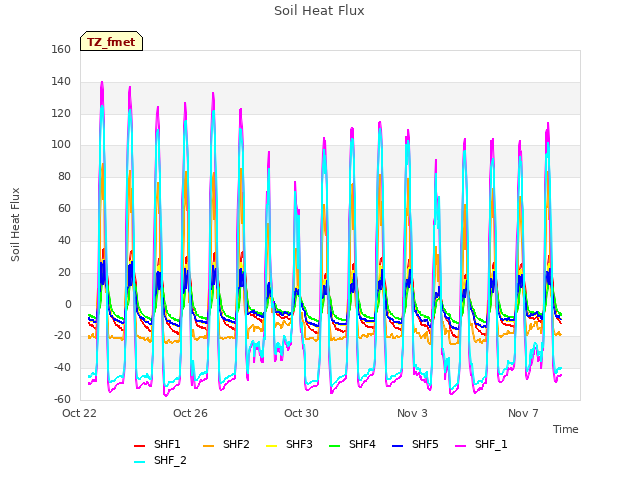Click the 120 y-axis tick label
The width and height of the screenshot is (640, 480).
[61, 113]
